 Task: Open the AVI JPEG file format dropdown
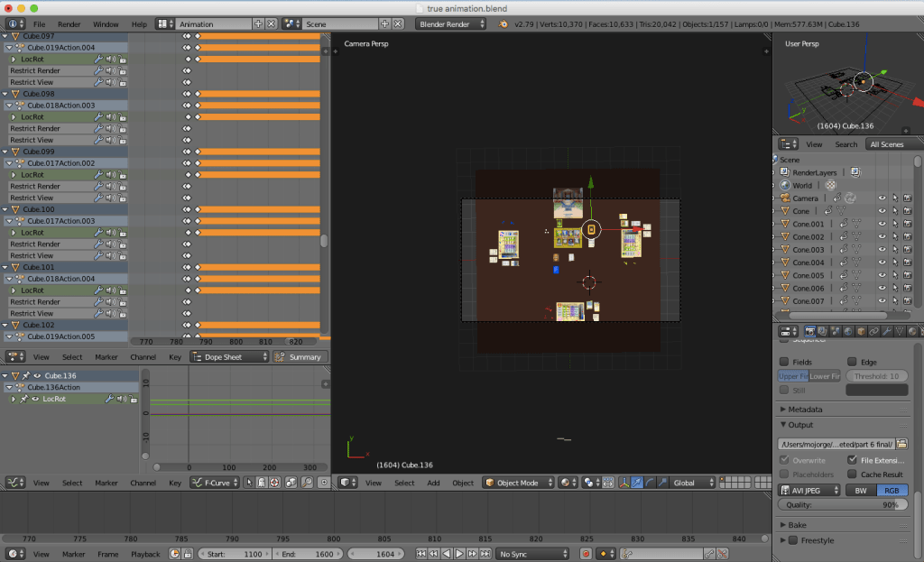click(809, 491)
